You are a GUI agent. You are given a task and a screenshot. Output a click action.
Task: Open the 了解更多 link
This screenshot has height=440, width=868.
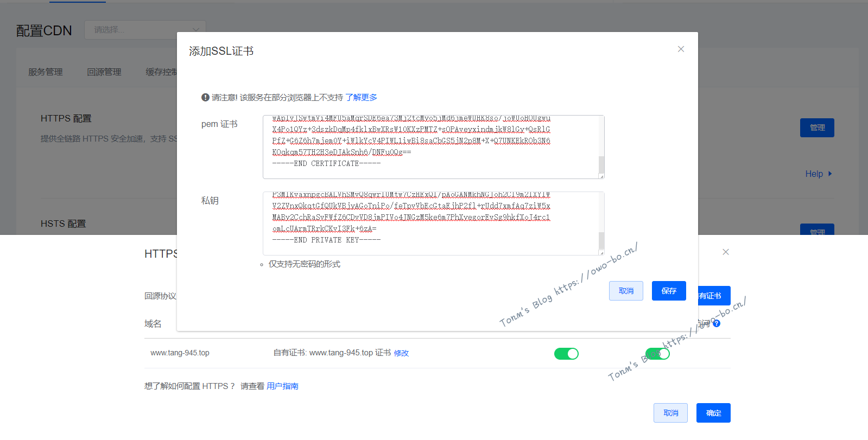point(361,98)
